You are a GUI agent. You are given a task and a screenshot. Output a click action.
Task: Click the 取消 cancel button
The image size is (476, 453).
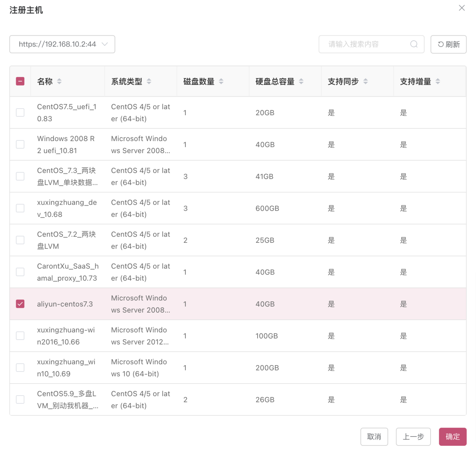pyautogui.click(x=374, y=436)
